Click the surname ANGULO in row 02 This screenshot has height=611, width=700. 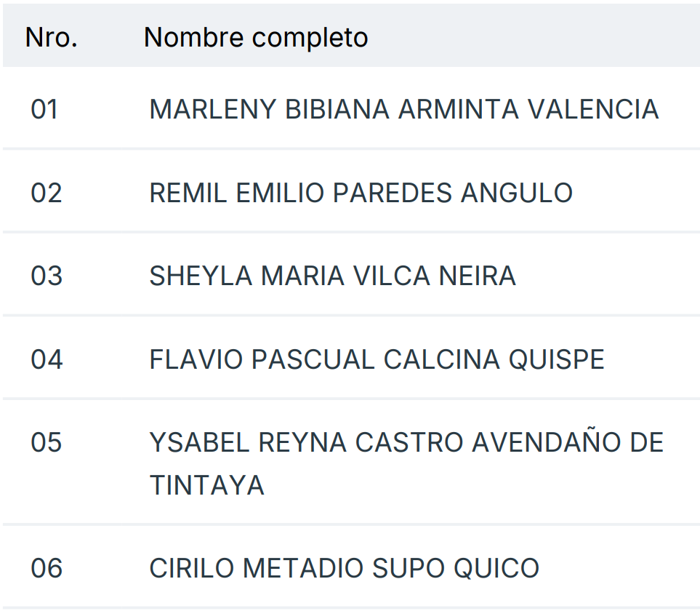tap(517, 193)
